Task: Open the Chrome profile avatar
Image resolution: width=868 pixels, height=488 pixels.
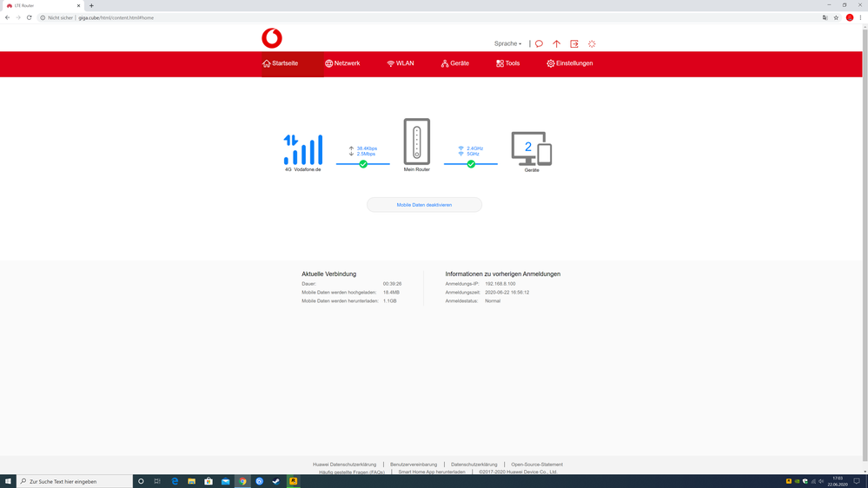Action: point(850,17)
